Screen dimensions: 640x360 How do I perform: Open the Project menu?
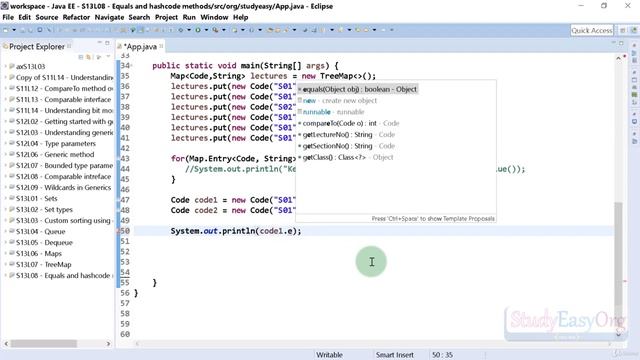(x=166, y=17)
